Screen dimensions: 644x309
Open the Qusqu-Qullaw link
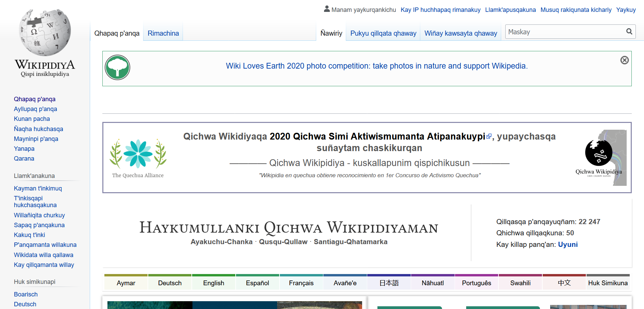[x=283, y=242]
